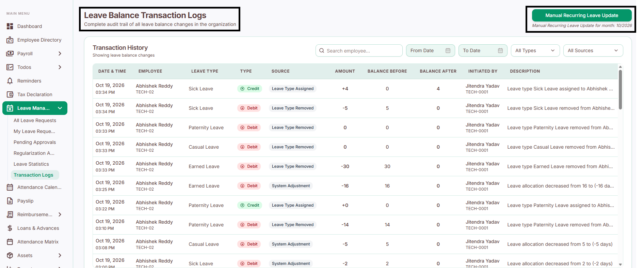Click the Todos checklist icon
644x268 pixels.
coord(10,67)
